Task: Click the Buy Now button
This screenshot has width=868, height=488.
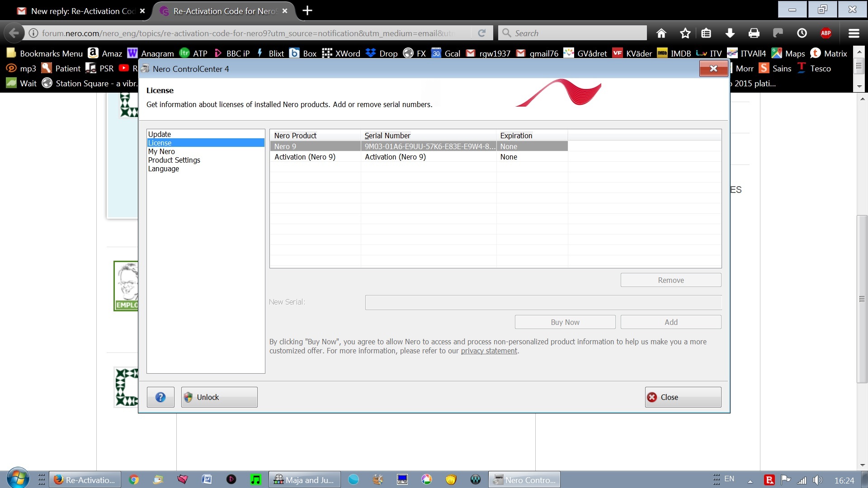Action: [x=564, y=322]
